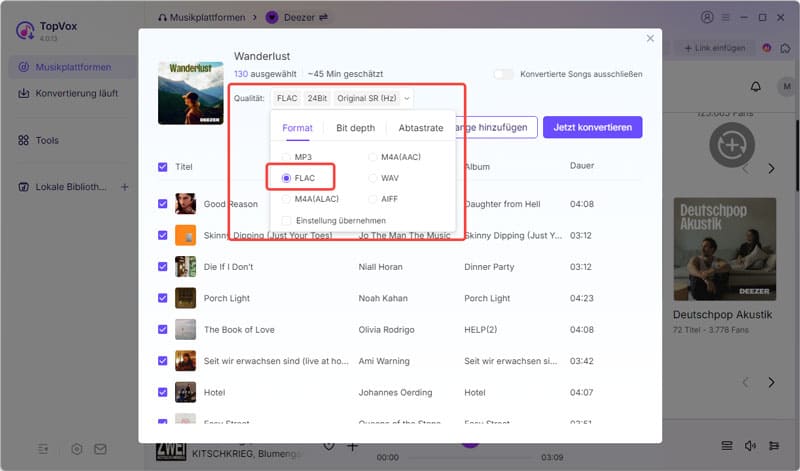Open the Deutschpop Akustik playlist title
Image resolution: width=800 pixels, height=471 pixels.
[722, 315]
